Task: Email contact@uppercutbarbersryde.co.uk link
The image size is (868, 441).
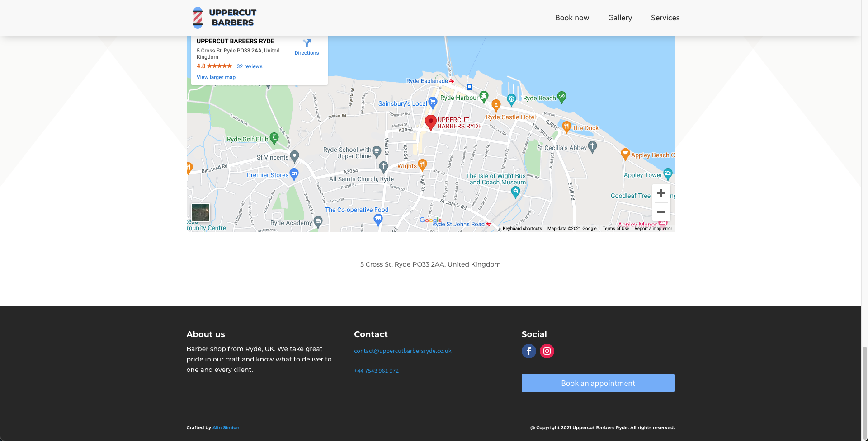Action: click(x=402, y=351)
